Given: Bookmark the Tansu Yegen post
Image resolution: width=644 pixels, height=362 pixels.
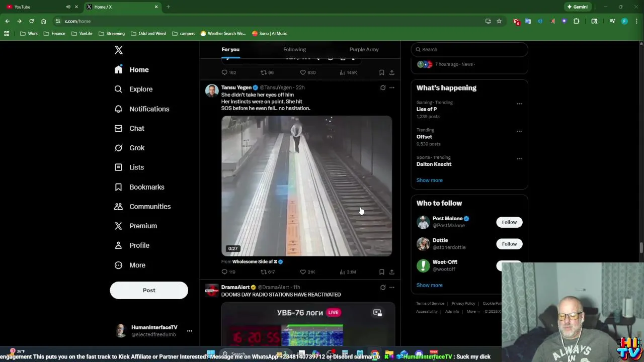Looking at the screenshot, I should (382, 272).
